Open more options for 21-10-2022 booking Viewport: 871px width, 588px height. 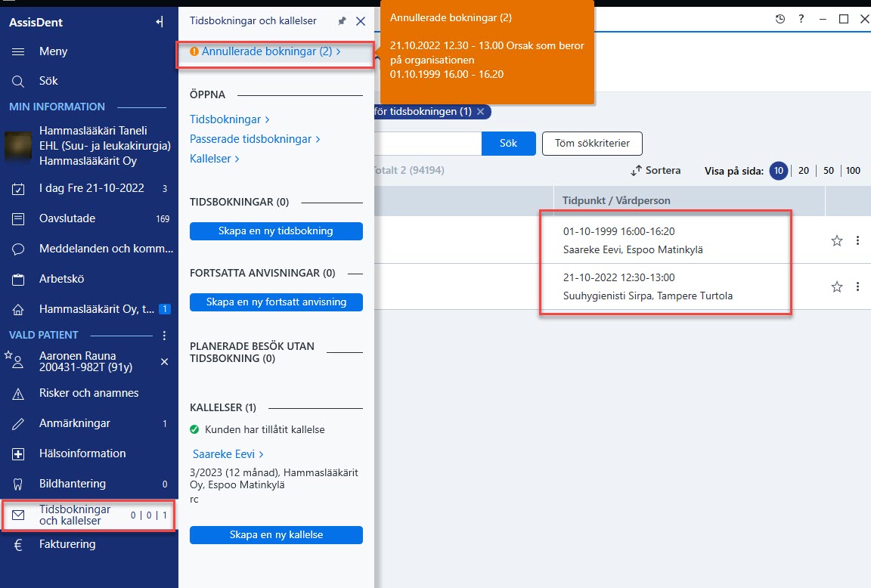click(857, 286)
